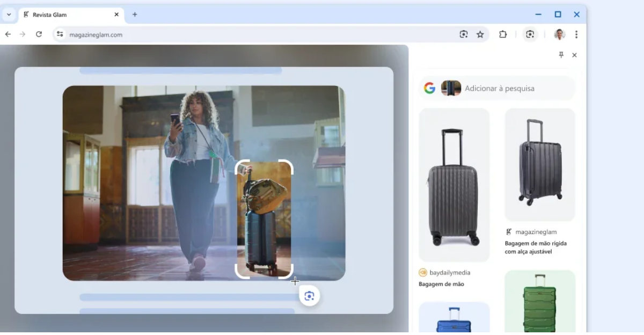Viewport: 644px width, 335px height.
Task: Open the profile avatar menu
Action: click(560, 34)
